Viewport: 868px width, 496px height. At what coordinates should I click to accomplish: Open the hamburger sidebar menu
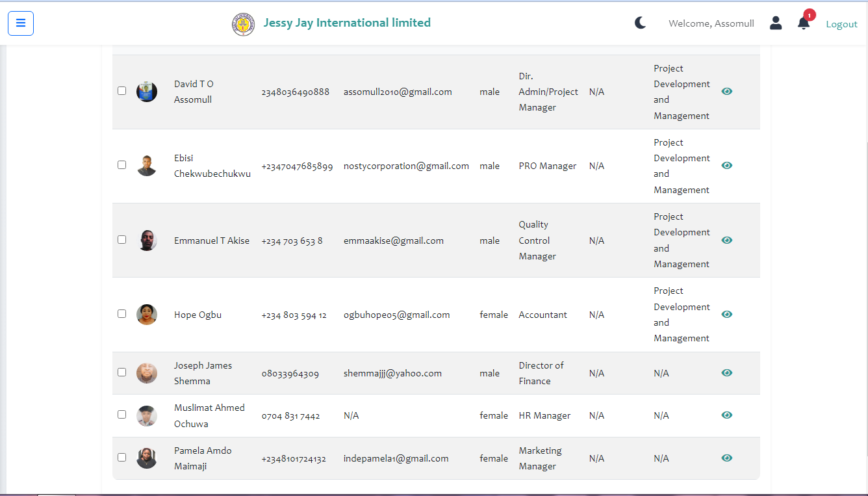(x=21, y=23)
